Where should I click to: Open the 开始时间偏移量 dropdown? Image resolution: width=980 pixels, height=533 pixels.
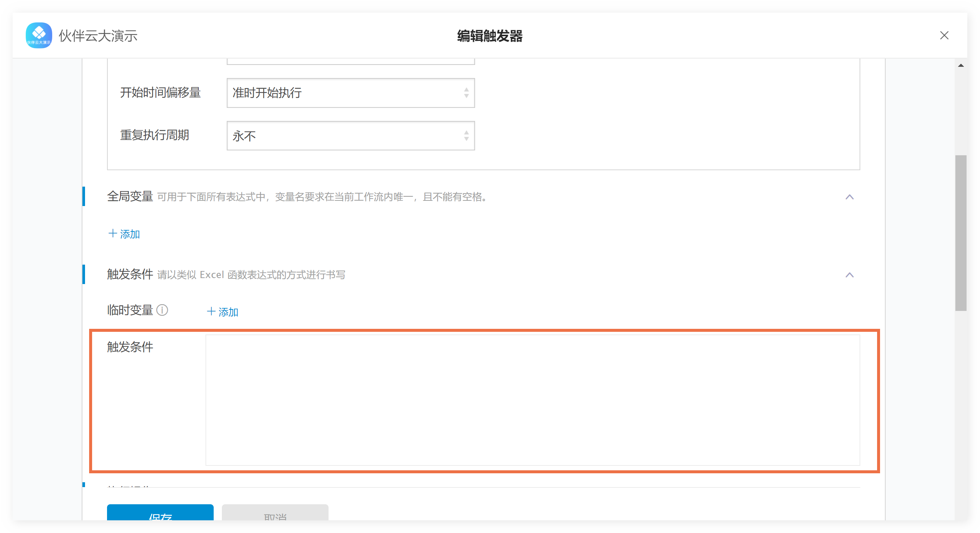point(351,93)
